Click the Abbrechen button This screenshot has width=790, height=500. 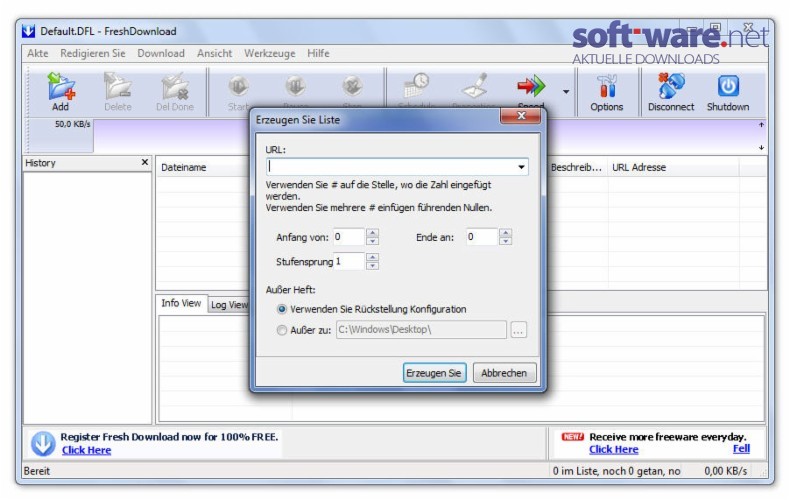point(504,373)
